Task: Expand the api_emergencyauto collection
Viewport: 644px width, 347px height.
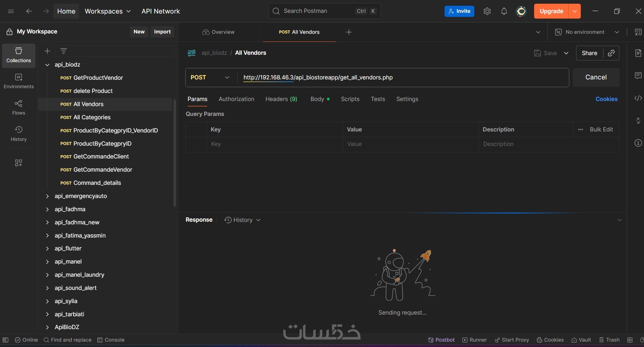Action: point(47,196)
